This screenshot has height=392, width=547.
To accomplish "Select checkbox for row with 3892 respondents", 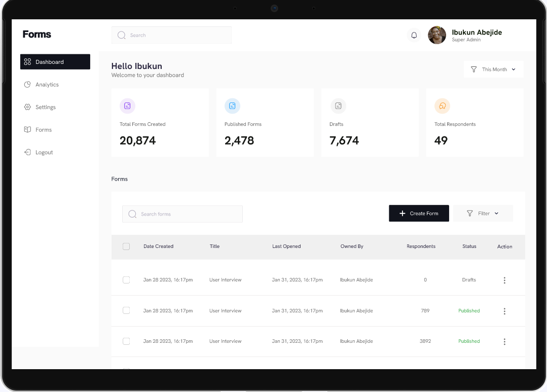I will coord(126,341).
